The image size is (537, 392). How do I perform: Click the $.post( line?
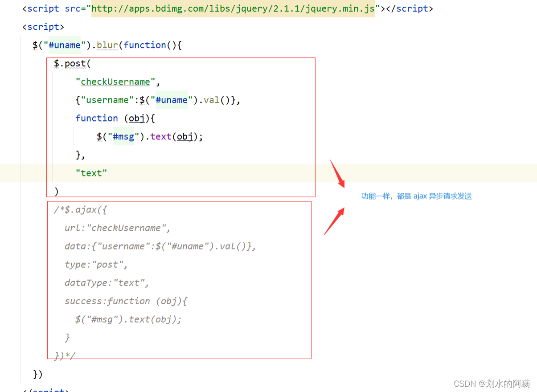tap(72, 64)
